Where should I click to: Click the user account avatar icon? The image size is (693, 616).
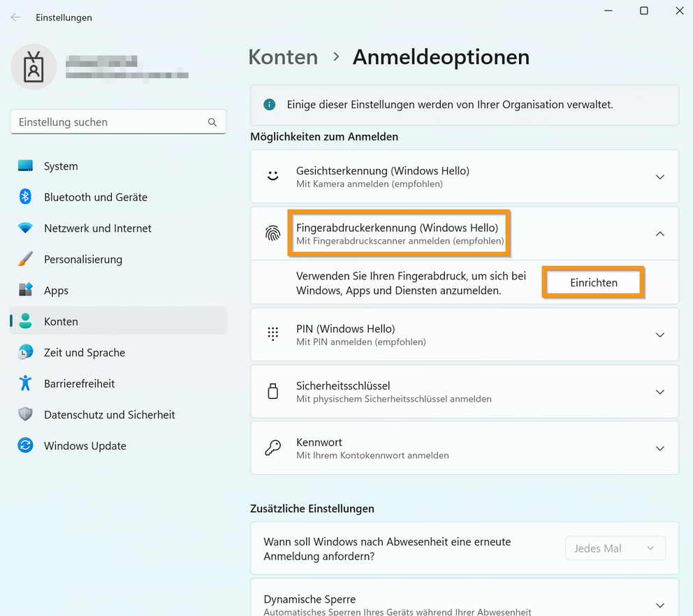pyautogui.click(x=34, y=67)
